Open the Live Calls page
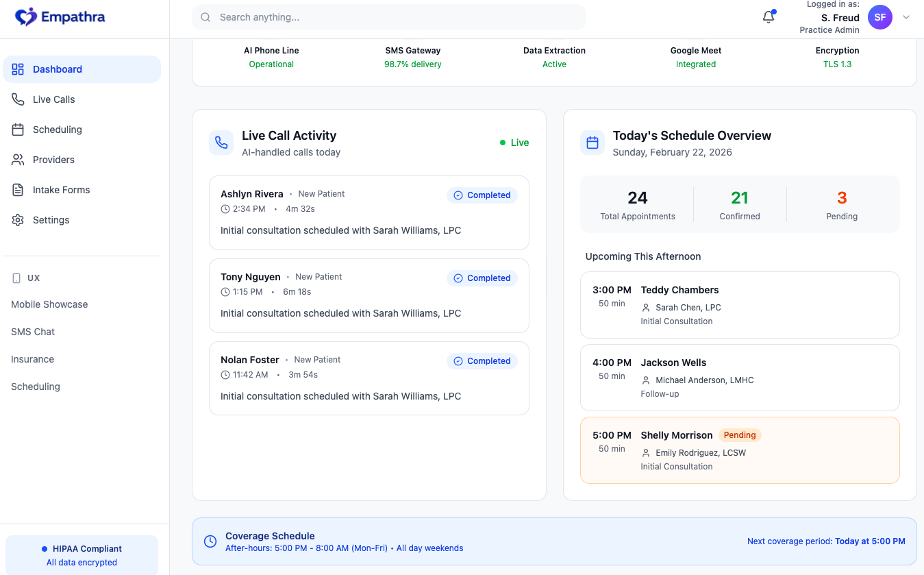 point(53,99)
